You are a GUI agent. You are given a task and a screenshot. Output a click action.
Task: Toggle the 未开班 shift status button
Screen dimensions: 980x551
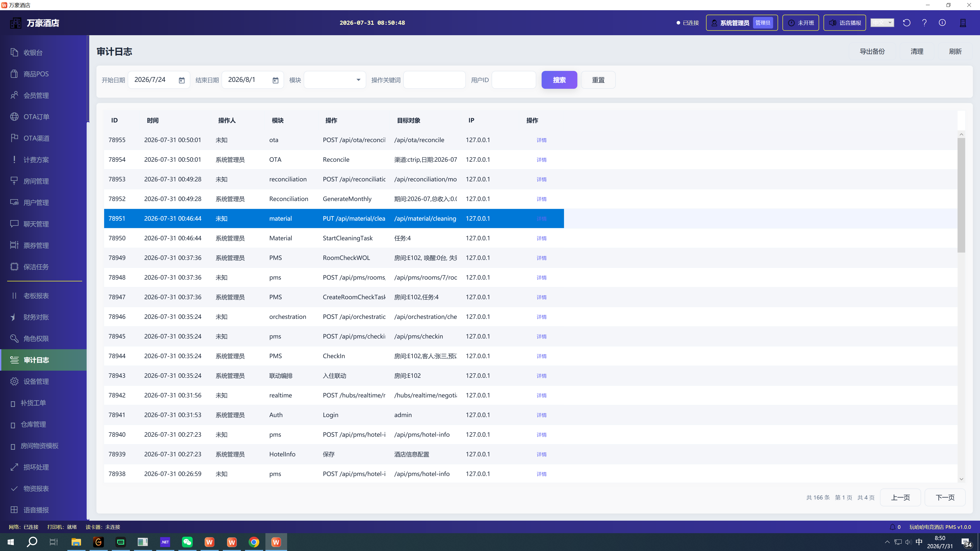coord(800,23)
